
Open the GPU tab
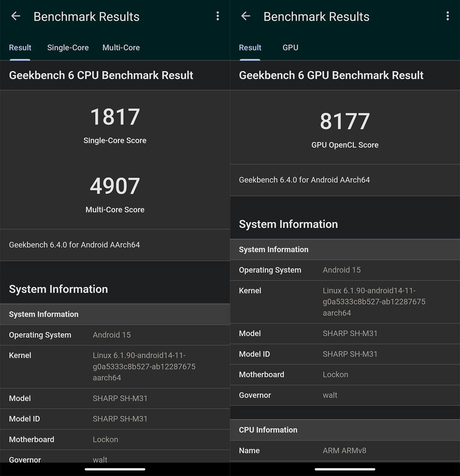(x=290, y=48)
